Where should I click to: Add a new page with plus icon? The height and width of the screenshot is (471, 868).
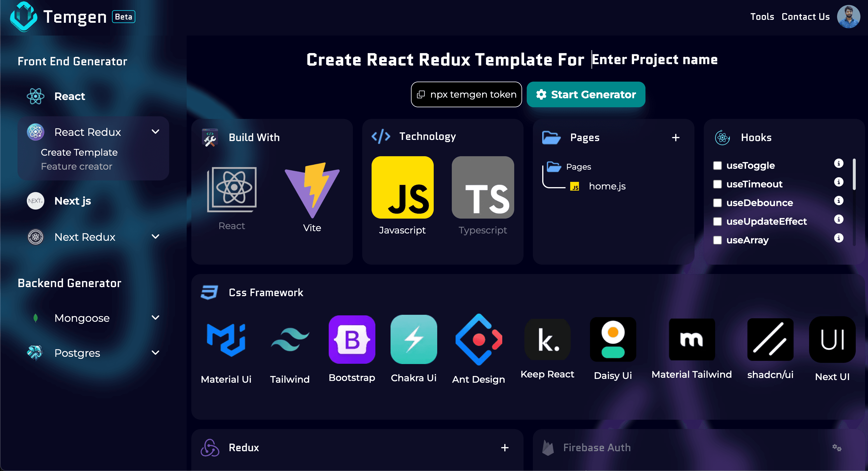coord(676,138)
